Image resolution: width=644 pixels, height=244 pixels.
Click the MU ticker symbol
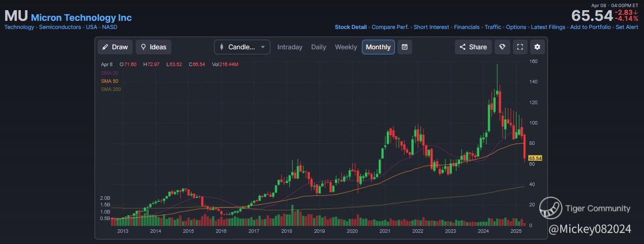point(16,16)
